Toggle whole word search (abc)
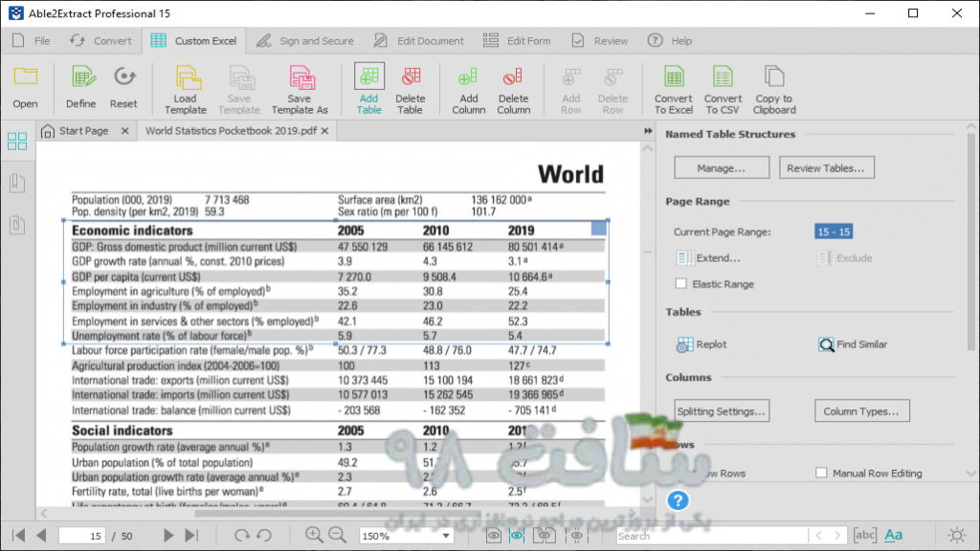Screen dimensions: 980x551 point(865,535)
